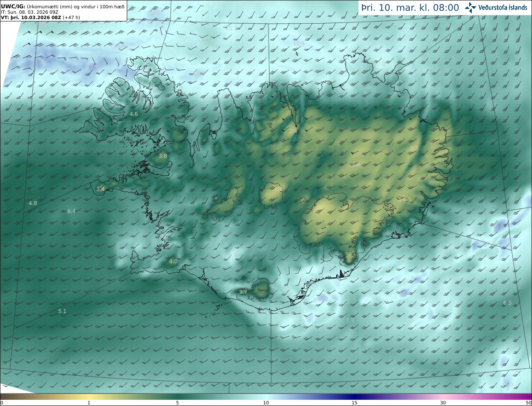Screen dimensions: 532x406
Task: Click the 2.3 value in East Iceland
Action: (414, 149)
